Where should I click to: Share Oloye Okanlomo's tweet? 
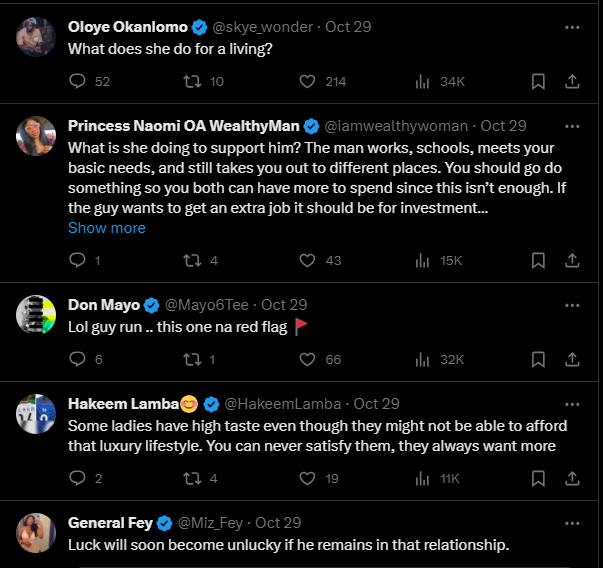point(572,81)
